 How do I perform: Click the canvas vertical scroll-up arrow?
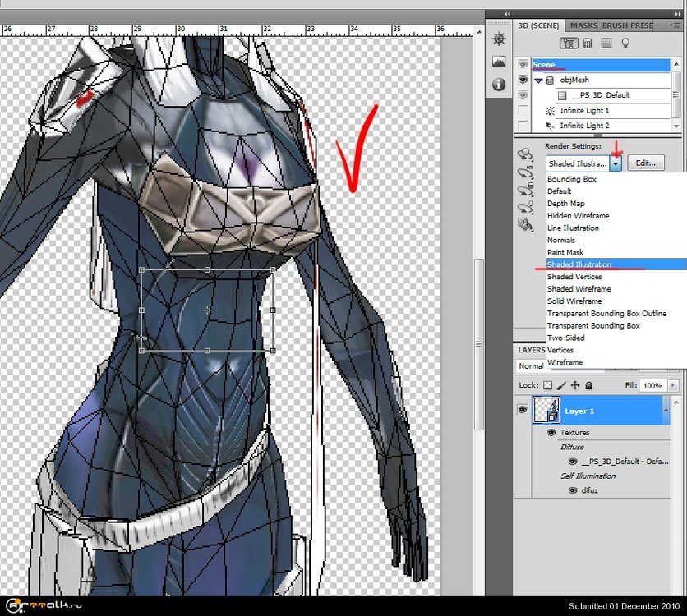pyautogui.click(x=479, y=32)
